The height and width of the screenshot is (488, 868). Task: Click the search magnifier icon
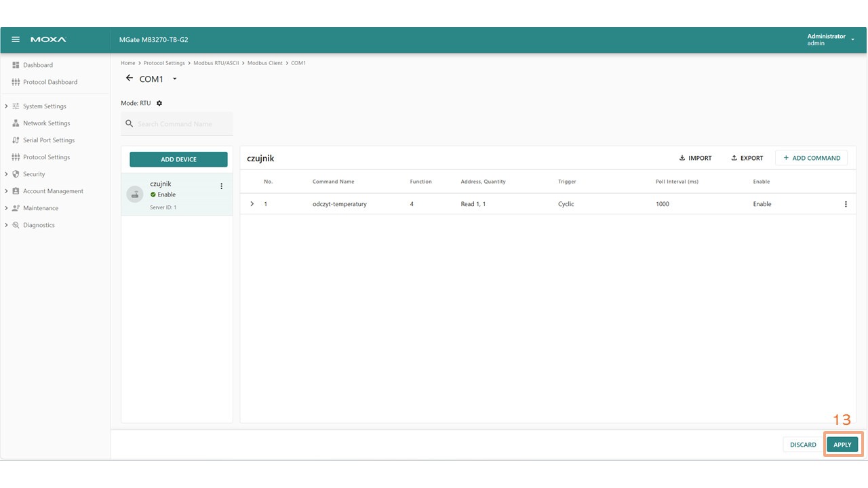tap(130, 124)
